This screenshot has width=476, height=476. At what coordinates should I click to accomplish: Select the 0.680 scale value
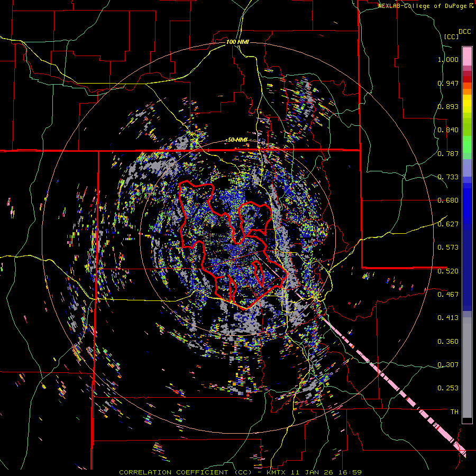point(448,200)
